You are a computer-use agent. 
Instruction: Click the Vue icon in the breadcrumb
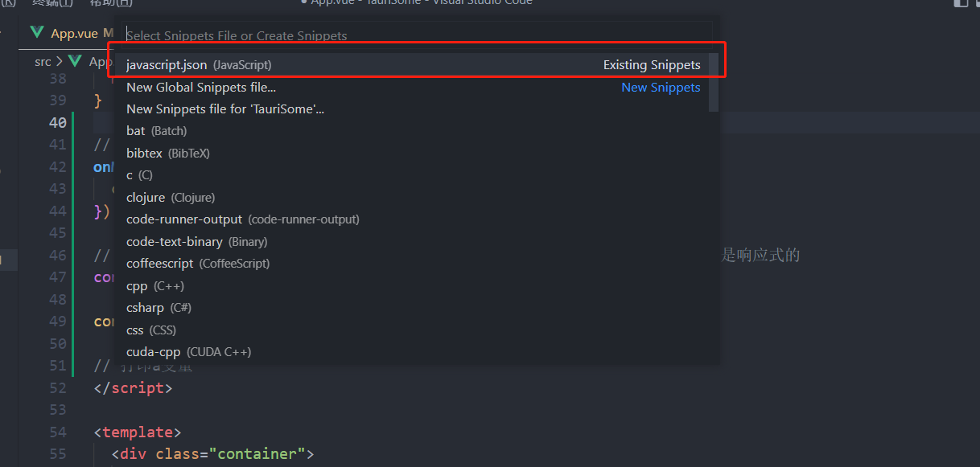pos(76,61)
